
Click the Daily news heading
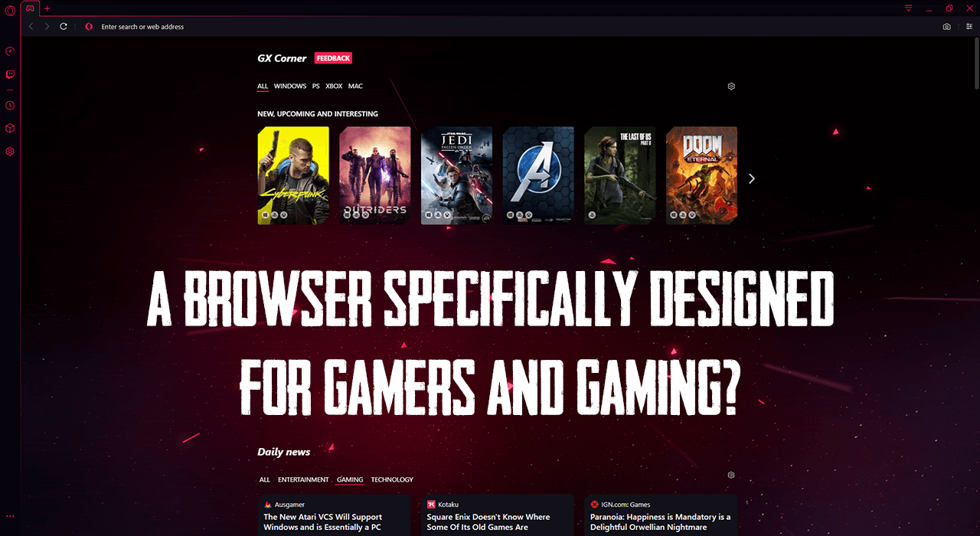(x=283, y=453)
